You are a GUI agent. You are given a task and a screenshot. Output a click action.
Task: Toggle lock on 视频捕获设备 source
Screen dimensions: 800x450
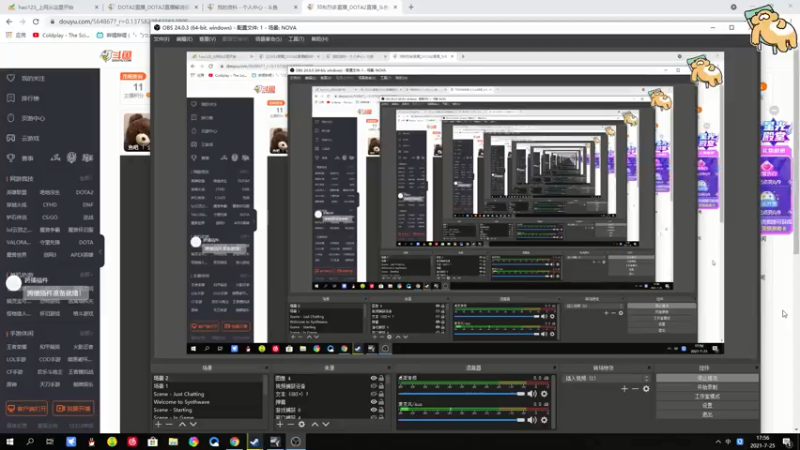tap(381, 386)
